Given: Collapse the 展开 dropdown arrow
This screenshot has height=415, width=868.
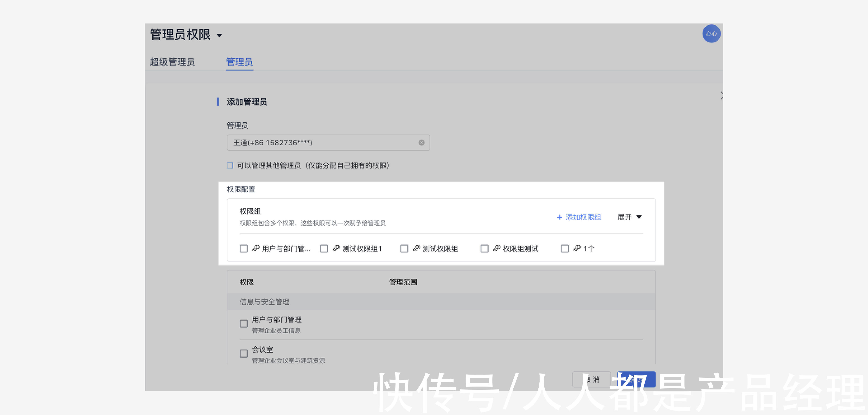Looking at the screenshot, I should (x=639, y=217).
